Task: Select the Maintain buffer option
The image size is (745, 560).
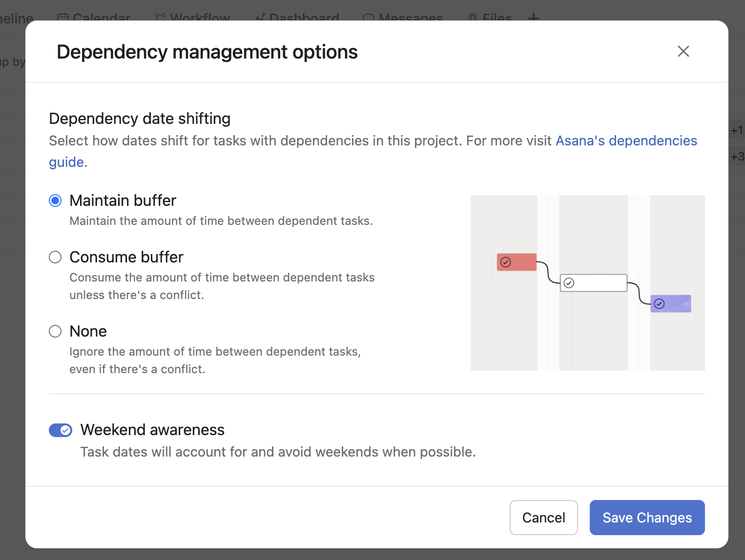Action: point(55,200)
